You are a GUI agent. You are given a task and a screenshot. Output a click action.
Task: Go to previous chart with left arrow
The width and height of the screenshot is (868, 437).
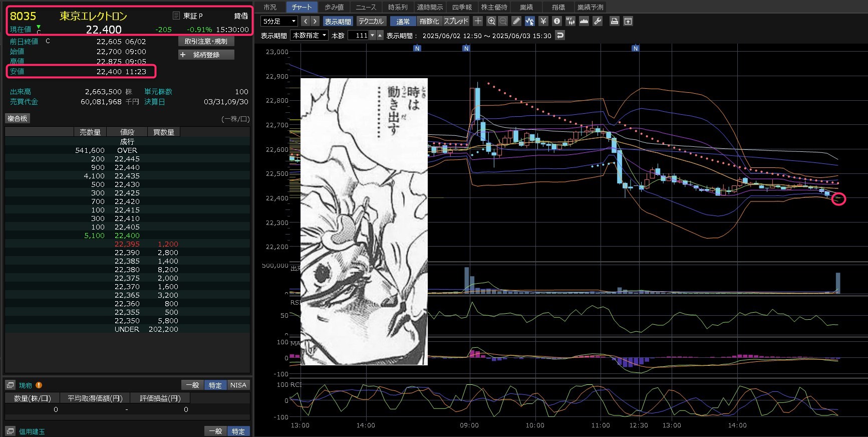[x=305, y=21]
